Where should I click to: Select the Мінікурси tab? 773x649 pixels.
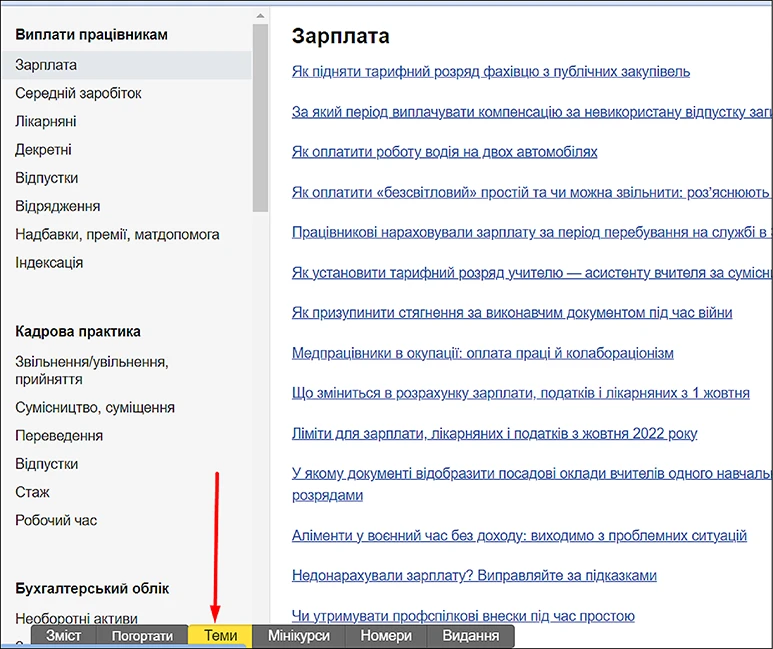298,636
